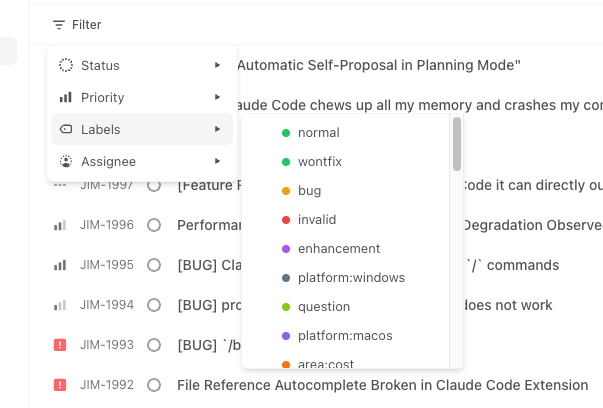Click the Labels tag icon
The height and width of the screenshot is (408, 603).
click(x=66, y=129)
